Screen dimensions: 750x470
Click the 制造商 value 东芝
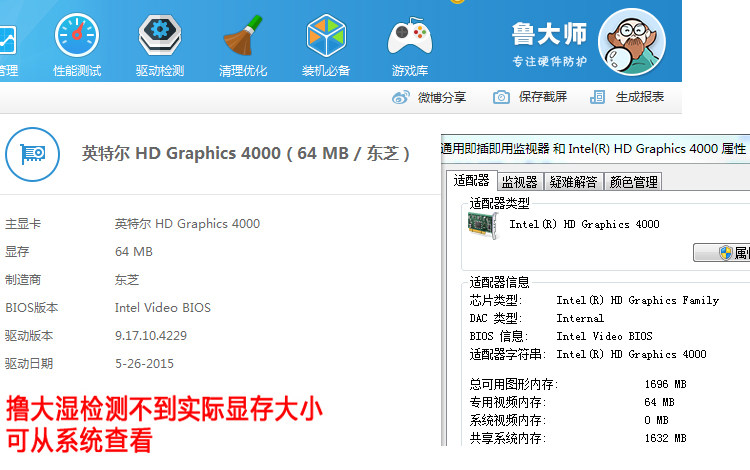(127, 280)
